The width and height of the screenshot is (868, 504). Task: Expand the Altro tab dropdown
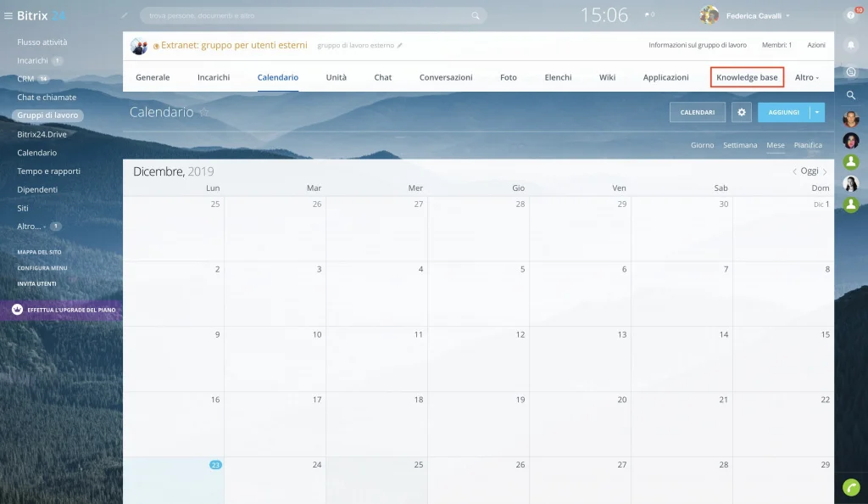tap(807, 77)
